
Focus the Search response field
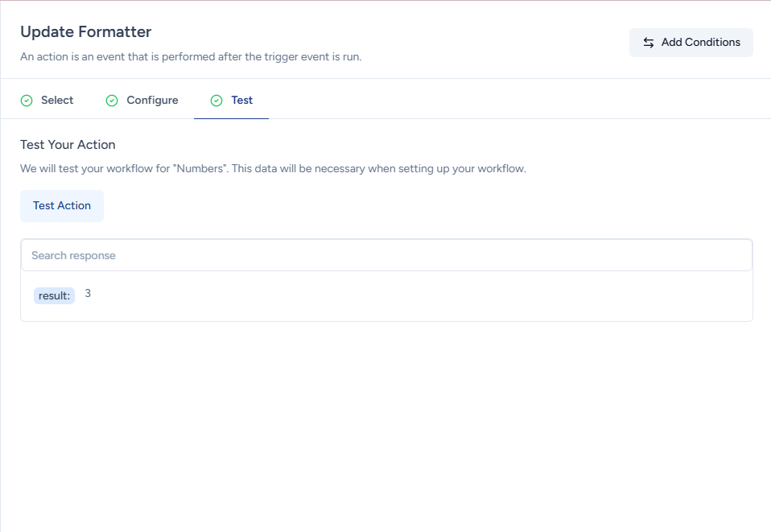[386, 255]
